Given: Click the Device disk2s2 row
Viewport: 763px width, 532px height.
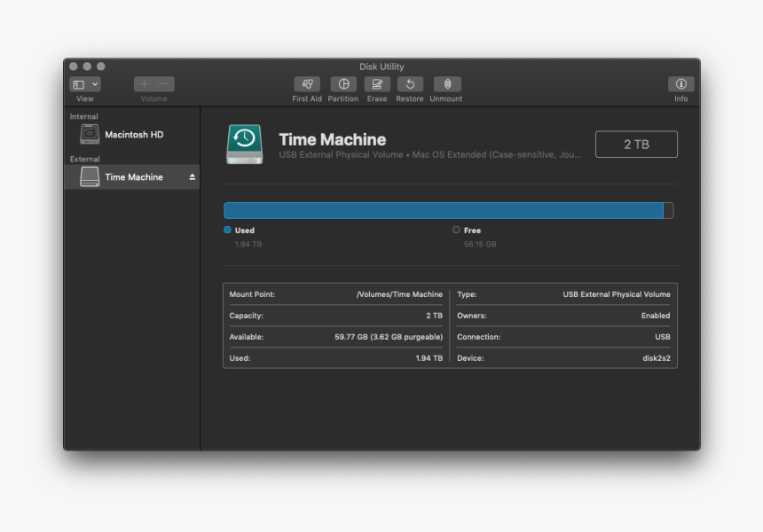Looking at the screenshot, I should (563, 358).
